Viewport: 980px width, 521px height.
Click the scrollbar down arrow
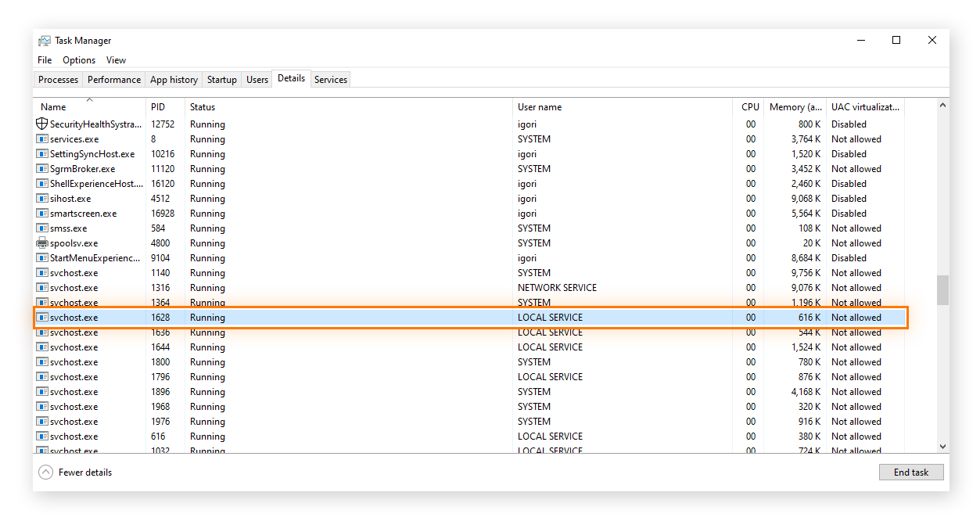tap(942, 447)
